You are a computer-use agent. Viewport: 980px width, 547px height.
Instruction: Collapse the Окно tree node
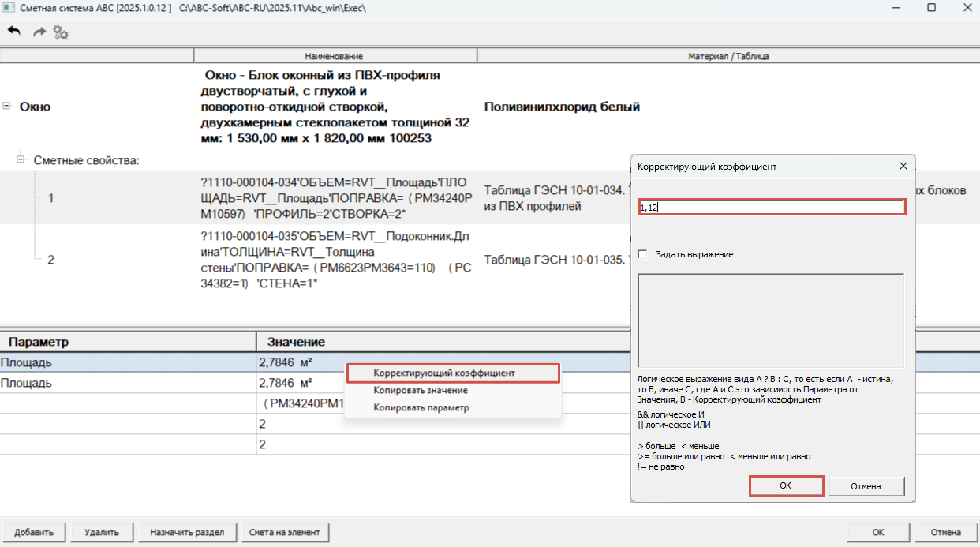pos(7,106)
